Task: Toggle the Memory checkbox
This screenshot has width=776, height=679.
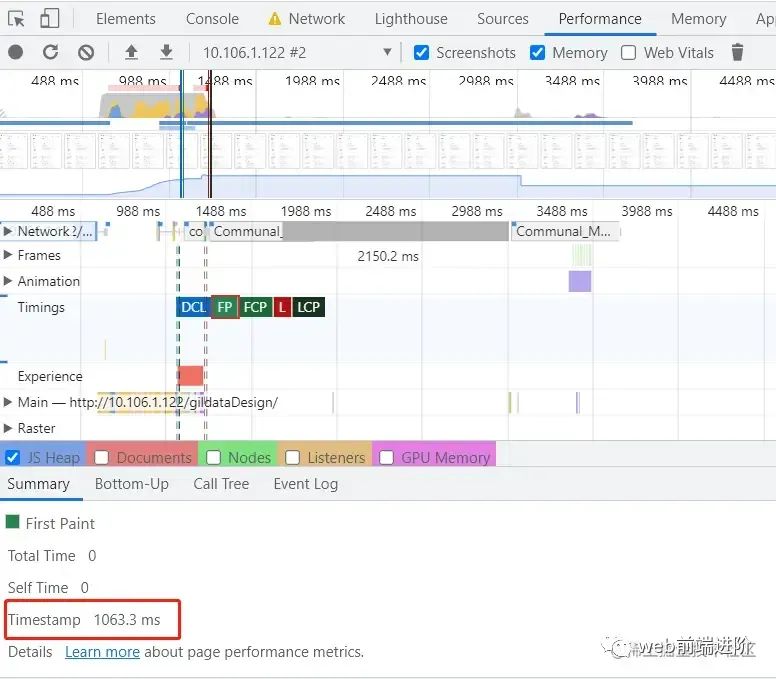Action: (x=537, y=52)
